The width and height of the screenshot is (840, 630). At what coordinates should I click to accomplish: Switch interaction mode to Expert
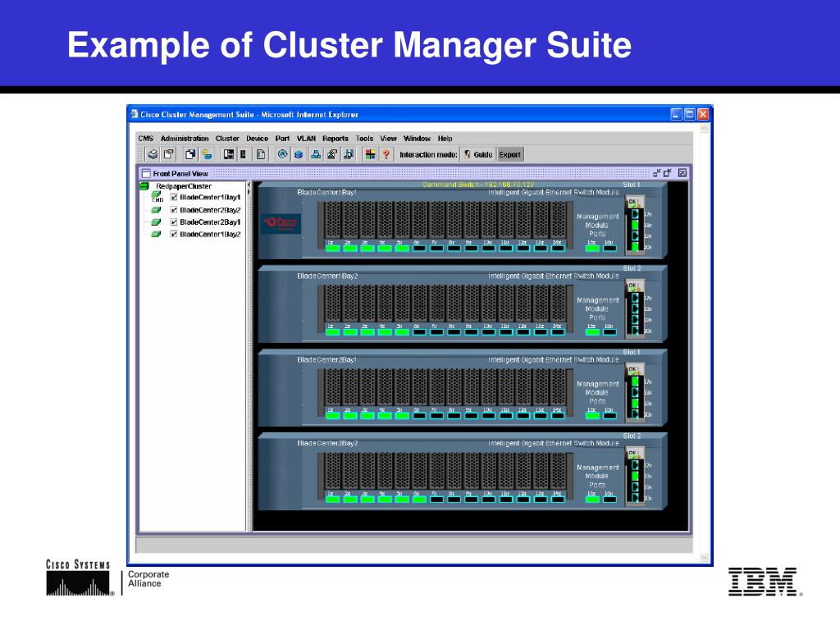pos(510,154)
